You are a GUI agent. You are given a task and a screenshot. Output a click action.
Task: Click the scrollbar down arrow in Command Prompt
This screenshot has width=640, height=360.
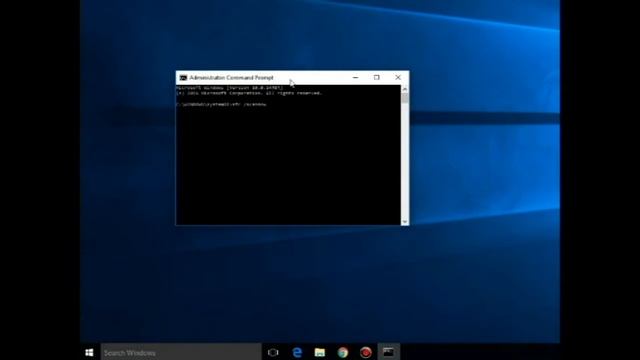pos(405,222)
